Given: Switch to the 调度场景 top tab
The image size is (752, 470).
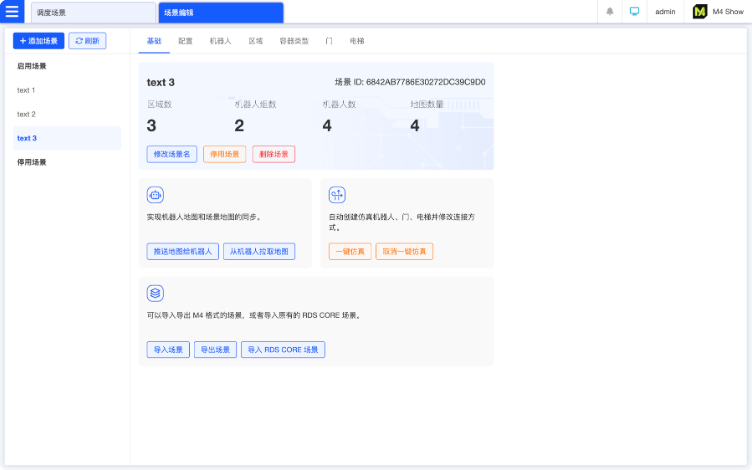Looking at the screenshot, I should click(x=92, y=12).
